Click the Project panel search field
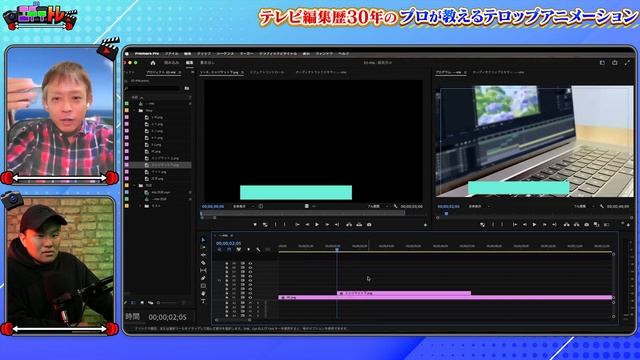640x360 pixels. pos(154,88)
